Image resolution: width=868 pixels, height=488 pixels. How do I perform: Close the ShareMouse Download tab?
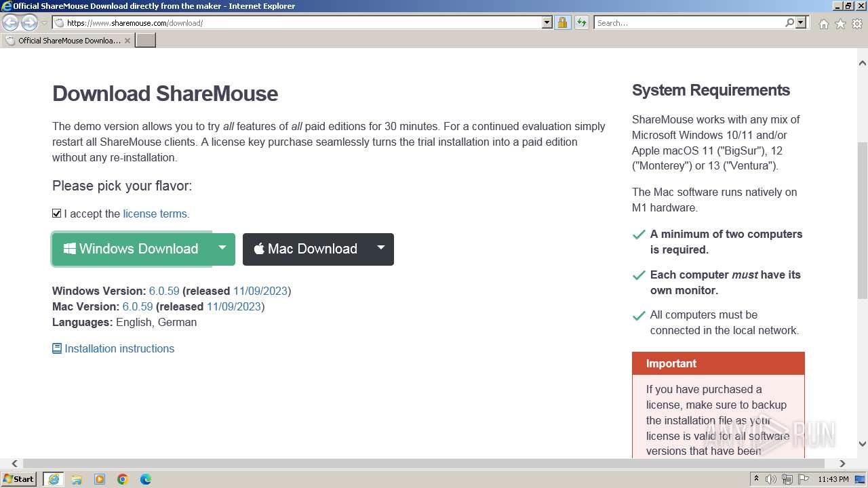click(127, 41)
